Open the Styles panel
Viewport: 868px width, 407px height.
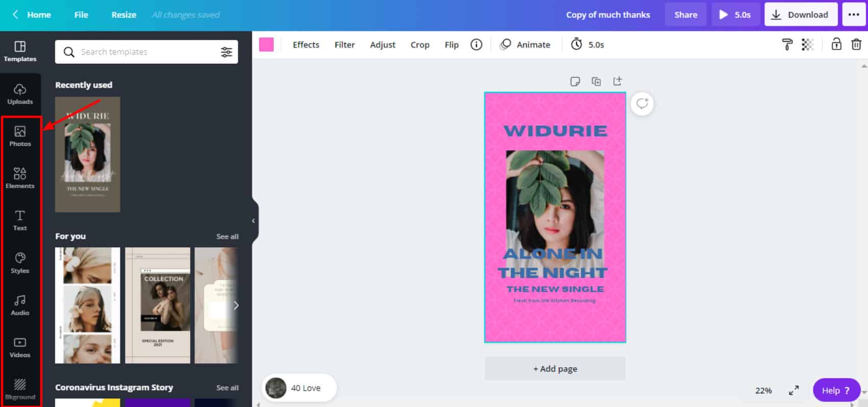point(20,263)
